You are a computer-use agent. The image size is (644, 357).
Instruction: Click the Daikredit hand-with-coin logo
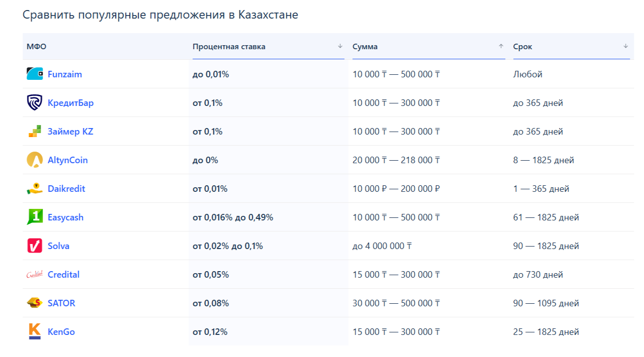pos(35,189)
